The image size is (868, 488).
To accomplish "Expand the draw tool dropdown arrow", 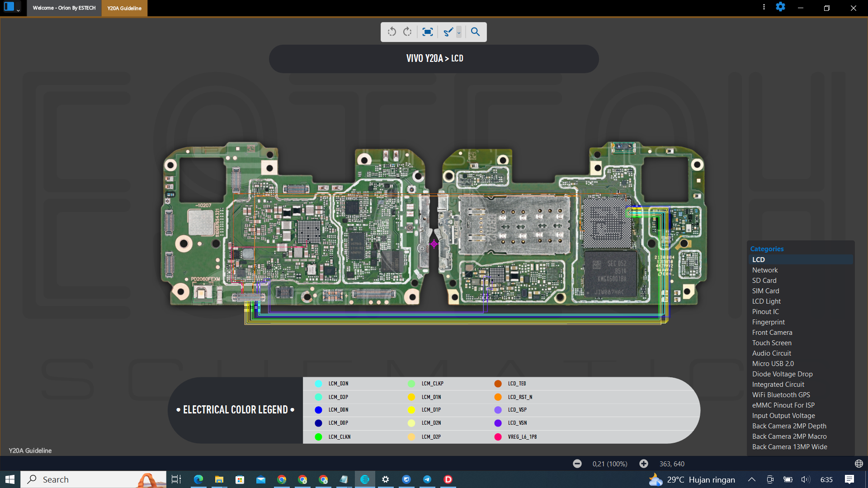I will tap(459, 32).
